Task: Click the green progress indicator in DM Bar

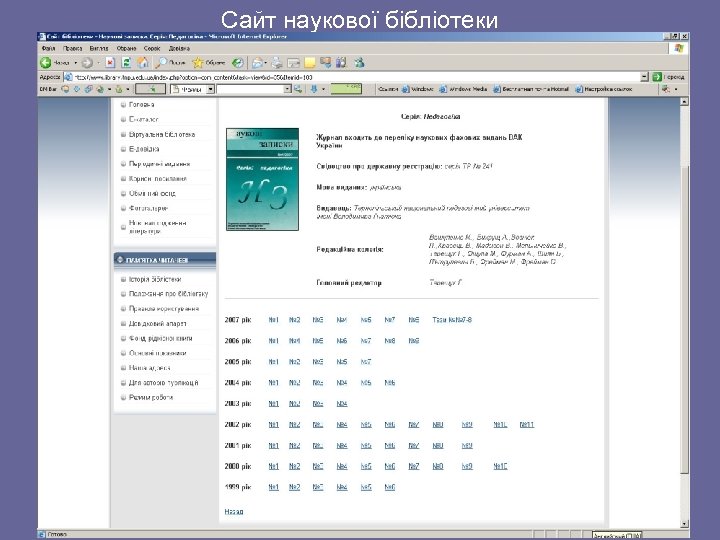Action: (346, 89)
